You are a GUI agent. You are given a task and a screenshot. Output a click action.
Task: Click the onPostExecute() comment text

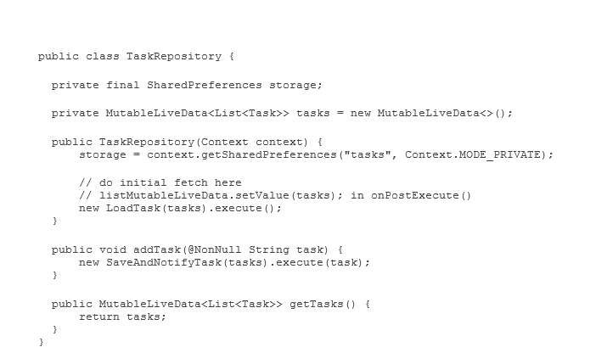coord(421,195)
